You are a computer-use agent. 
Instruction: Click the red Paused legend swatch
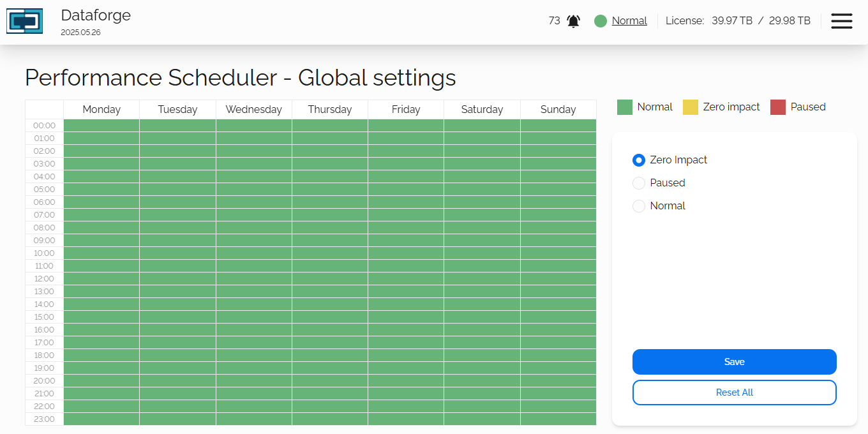[778, 107]
